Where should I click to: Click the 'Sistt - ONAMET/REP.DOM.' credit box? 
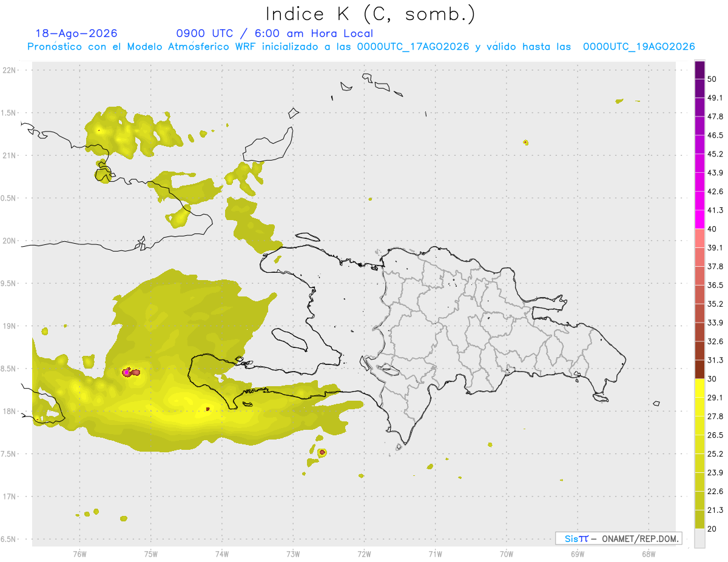(x=618, y=538)
